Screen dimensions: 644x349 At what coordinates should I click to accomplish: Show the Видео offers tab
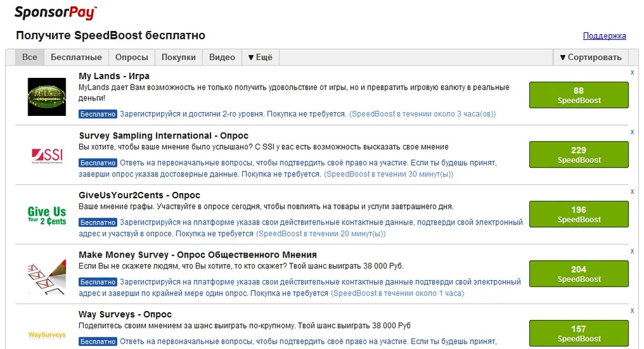[222, 57]
